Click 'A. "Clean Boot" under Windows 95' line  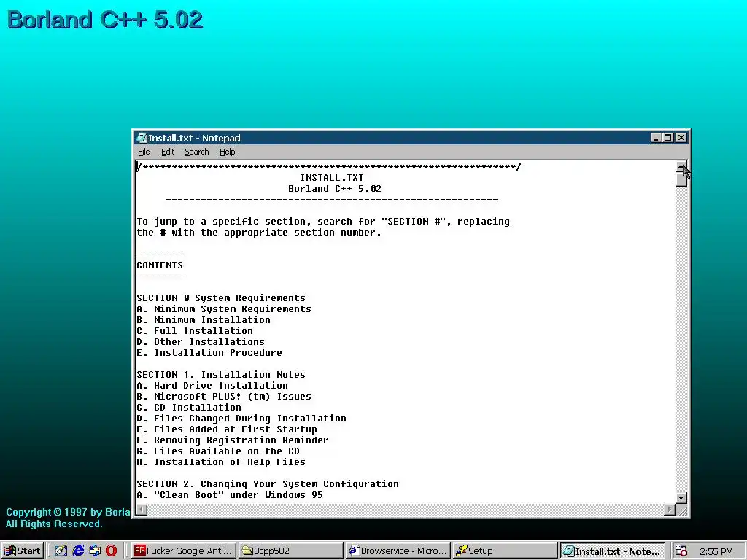pyautogui.click(x=230, y=495)
